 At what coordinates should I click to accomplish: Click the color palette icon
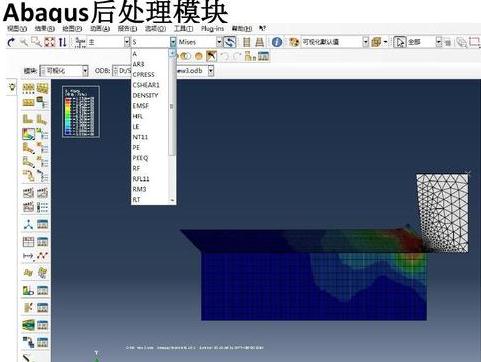coord(294,42)
